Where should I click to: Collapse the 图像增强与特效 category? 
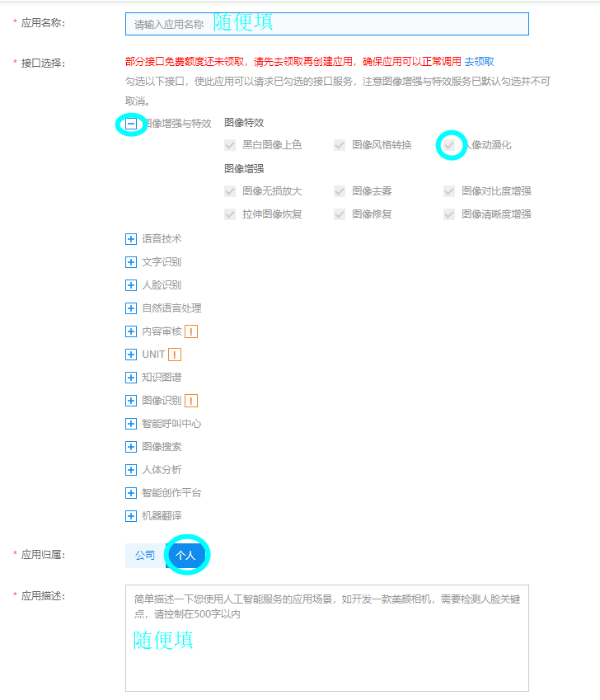(131, 124)
